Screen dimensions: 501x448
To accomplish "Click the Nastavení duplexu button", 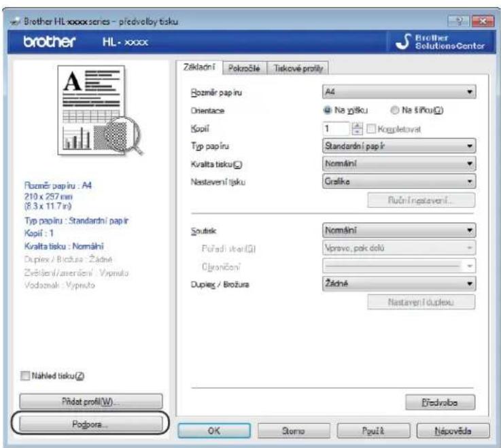I will point(421,302).
